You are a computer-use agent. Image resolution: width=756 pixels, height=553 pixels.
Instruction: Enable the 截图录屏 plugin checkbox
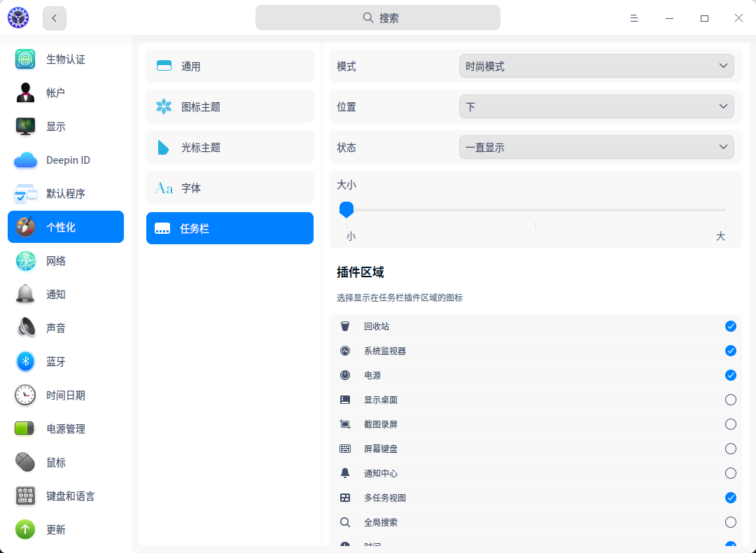click(730, 424)
